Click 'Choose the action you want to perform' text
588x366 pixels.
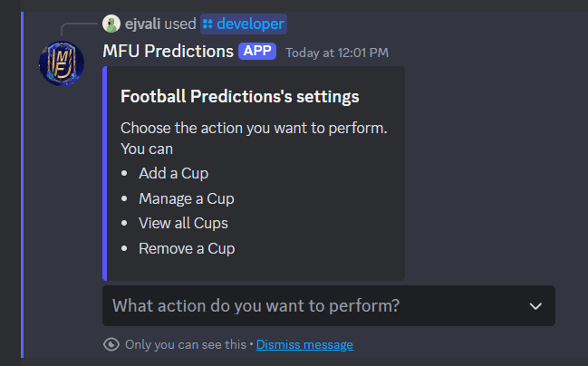click(x=254, y=129)
